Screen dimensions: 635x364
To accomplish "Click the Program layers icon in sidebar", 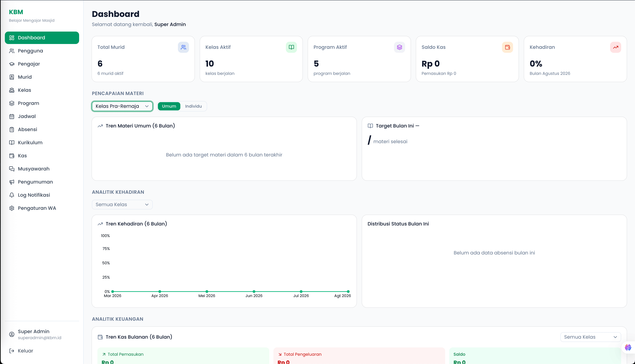I will [x=12, y=103].
